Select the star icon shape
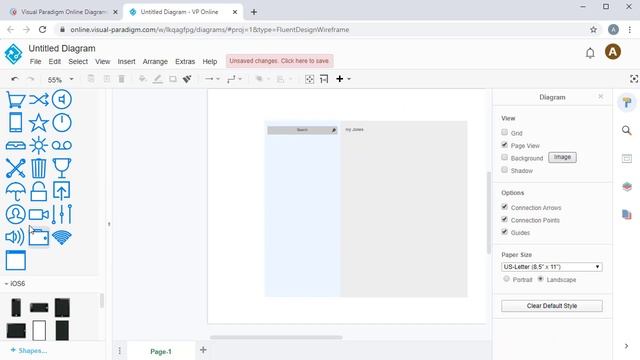This screenshot has height=360, width=640. [38, 123]
